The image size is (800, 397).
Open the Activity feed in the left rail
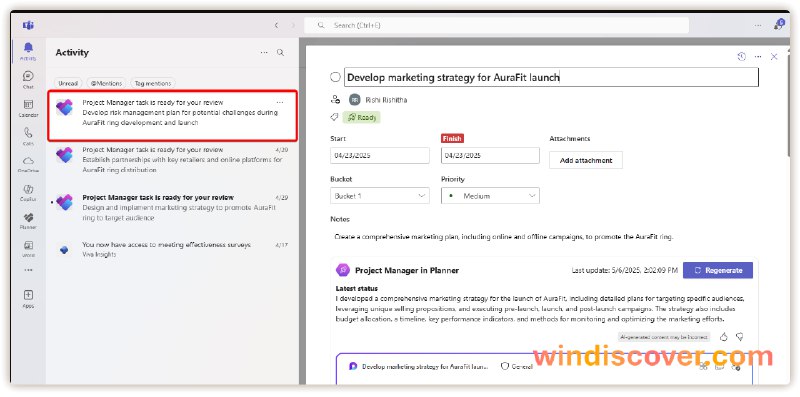point(28,51)
